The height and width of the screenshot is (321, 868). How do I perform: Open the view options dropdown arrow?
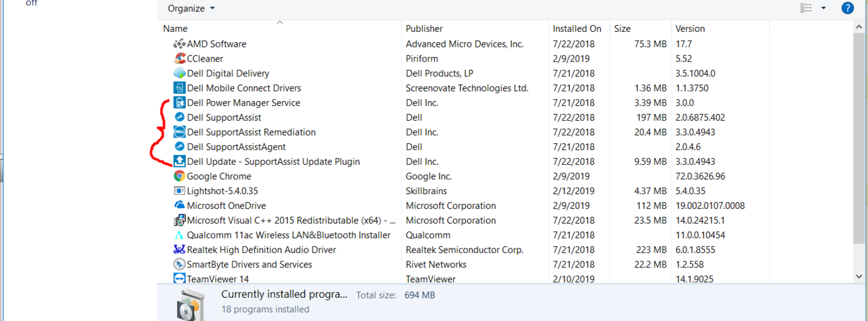pyautogui.click(x=823, y=8)
